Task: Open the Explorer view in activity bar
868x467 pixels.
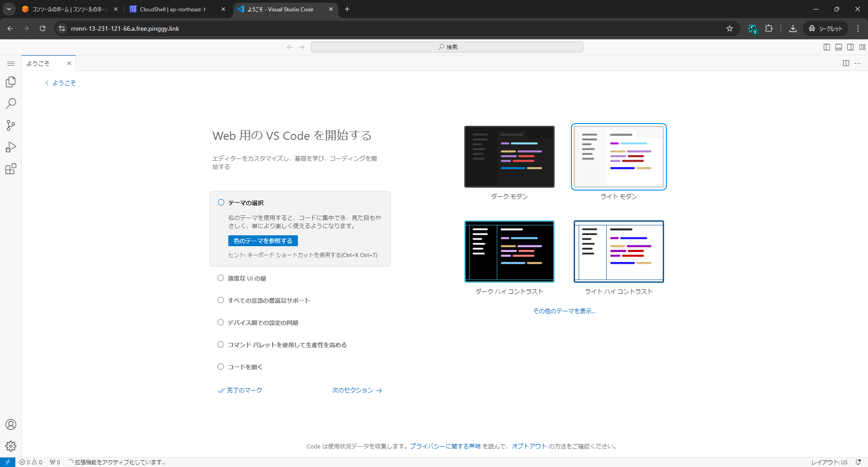Action: point(11,82)
